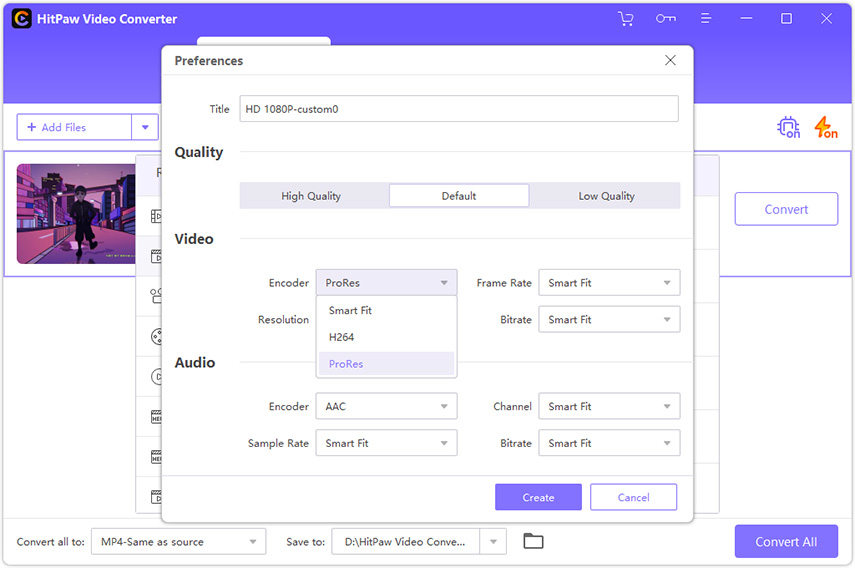
Task: Click the Create button
Action: pyautogui.click(x=538, y=497)
